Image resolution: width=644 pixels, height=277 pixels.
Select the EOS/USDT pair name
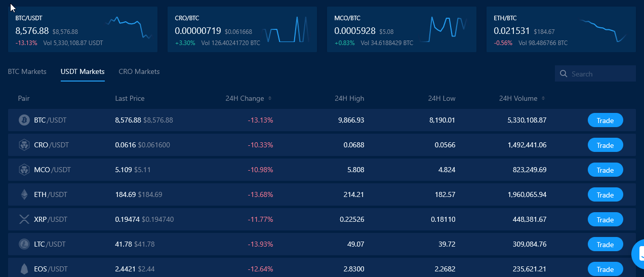pos(51,269)
